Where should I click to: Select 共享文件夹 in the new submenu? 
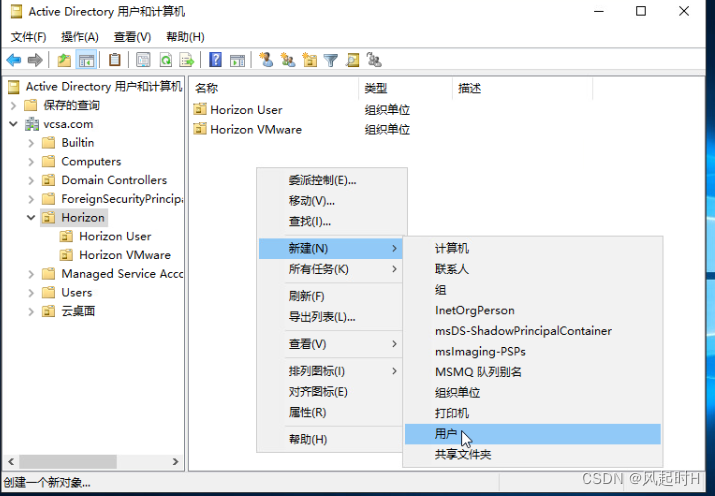pos(533,455)
